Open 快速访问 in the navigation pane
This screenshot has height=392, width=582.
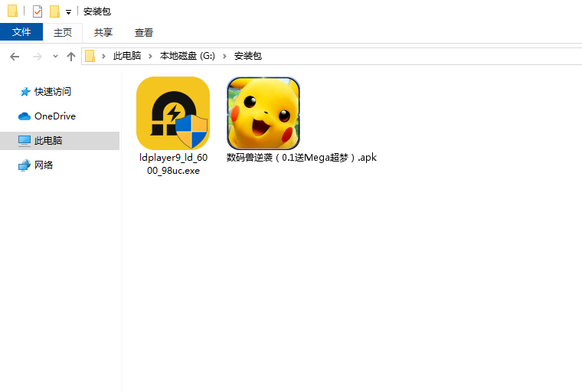coord(52,92)
